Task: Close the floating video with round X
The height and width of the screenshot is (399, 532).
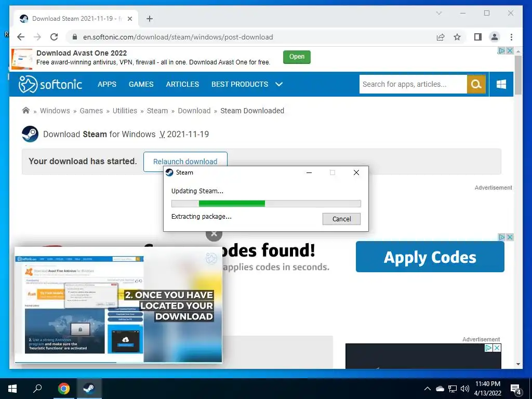Action: pyautogui.click(x=214, y=234)
